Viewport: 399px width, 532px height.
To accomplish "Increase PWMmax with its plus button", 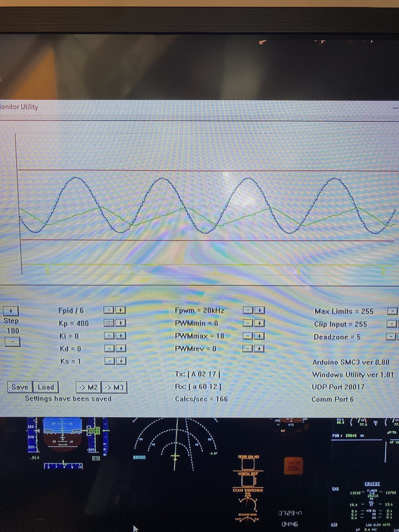I will [259, 336].
